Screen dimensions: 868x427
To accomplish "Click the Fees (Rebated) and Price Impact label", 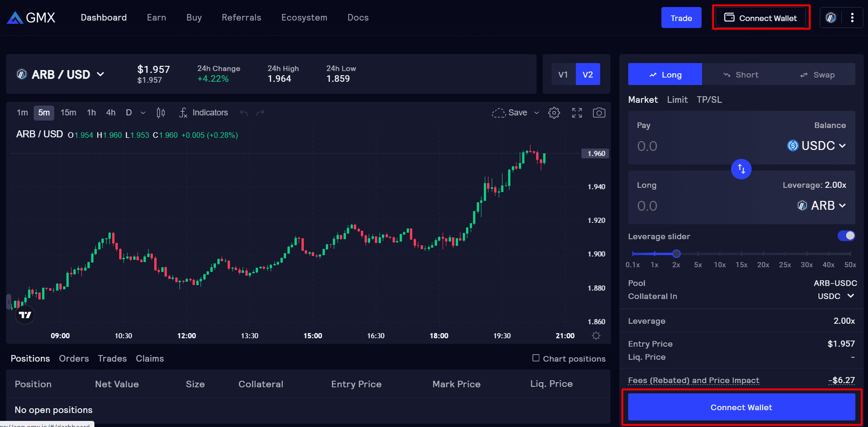I will click(x=694, y=380).
